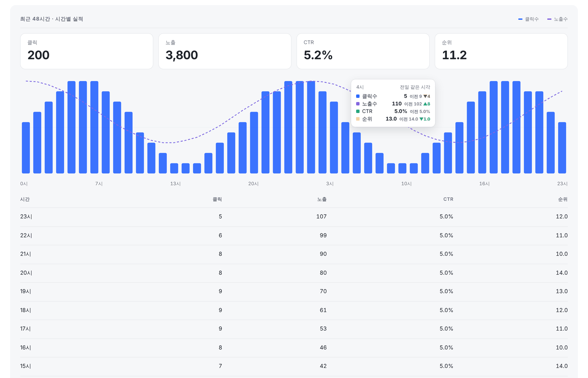The height and width of the screenshot is (378, 588).
Task: Click the 14.0 rank value in the 15시 row
Action: pos(562,366)
